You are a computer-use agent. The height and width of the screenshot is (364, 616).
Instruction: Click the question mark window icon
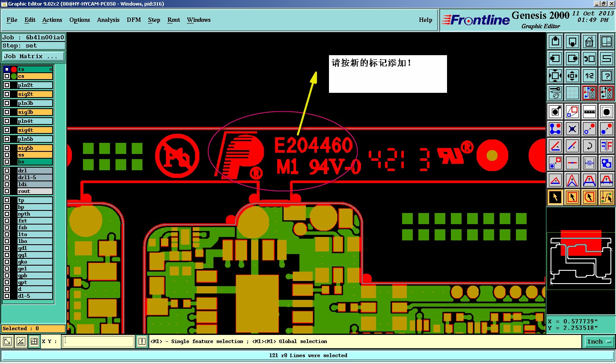(607, 76)
